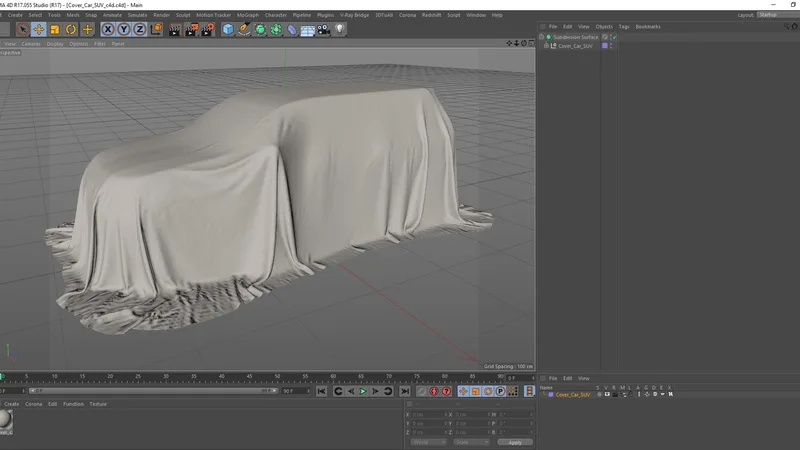
Task: Step back one frame
Action: coord(351,391)
